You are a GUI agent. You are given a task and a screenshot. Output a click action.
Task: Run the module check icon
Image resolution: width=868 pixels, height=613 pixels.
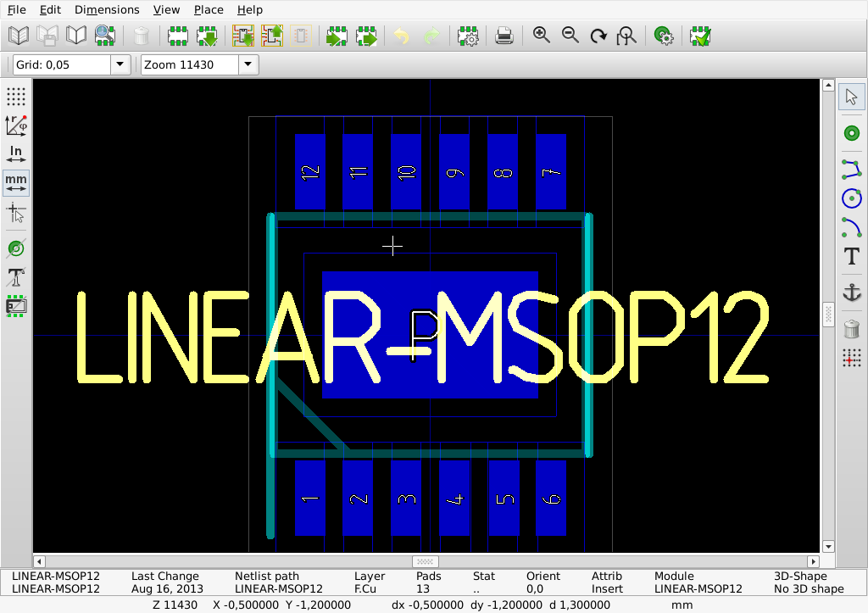[x=700, y=36]
